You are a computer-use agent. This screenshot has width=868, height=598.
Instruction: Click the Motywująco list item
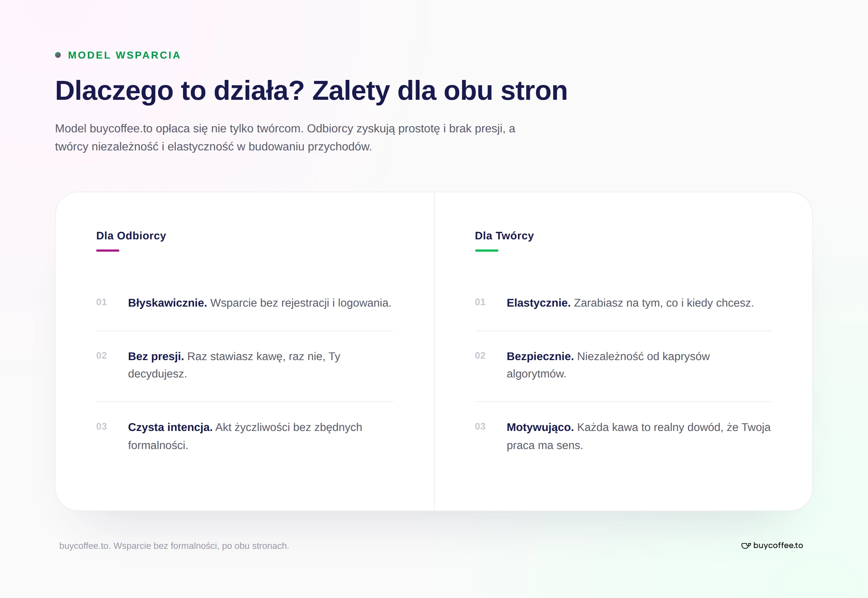tap(623, 436)
